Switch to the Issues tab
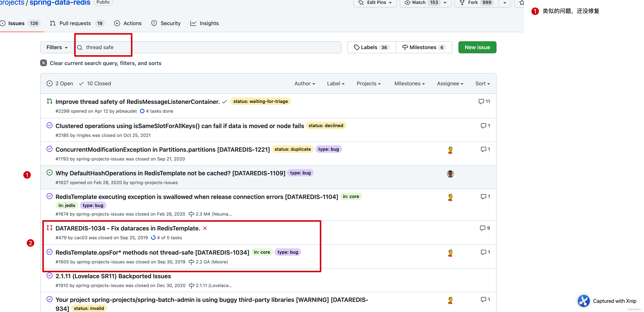Viewport: 644px width, 312px height. pyautogui.click(x=20, y=23)
